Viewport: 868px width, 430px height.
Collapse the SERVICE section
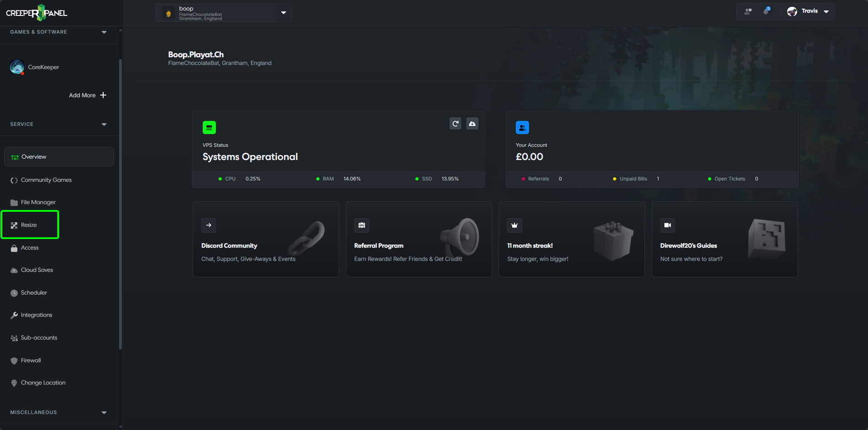(104, 124)
